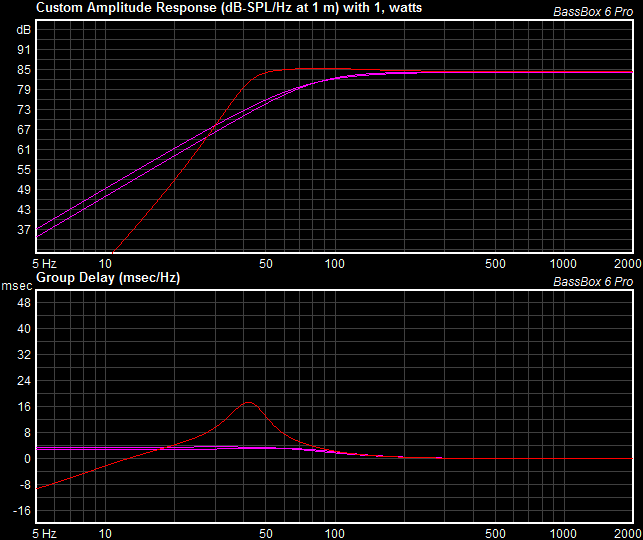643x540 pixels.
Task: Click the 48 msec axis label
Action: [24, 303]
